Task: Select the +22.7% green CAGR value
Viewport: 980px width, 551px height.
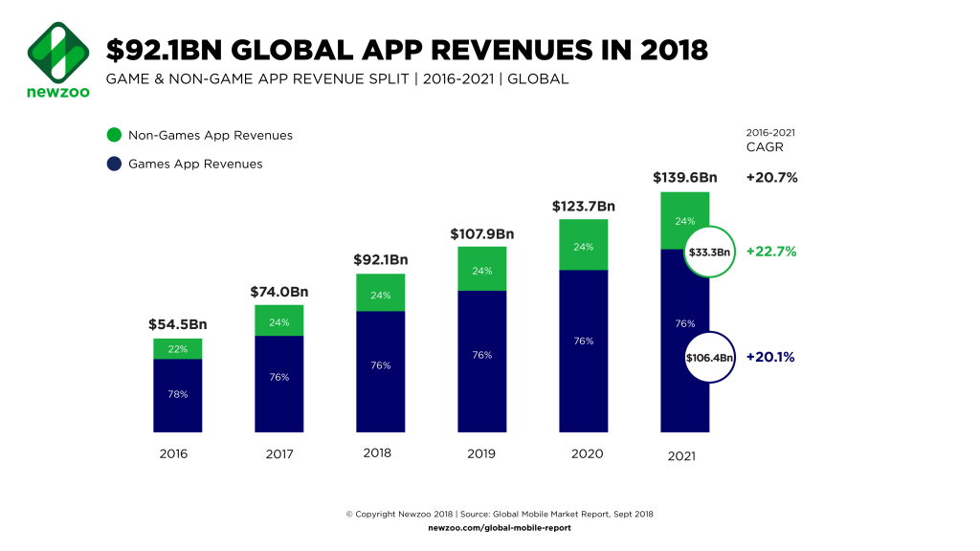Action: (771, 253)
